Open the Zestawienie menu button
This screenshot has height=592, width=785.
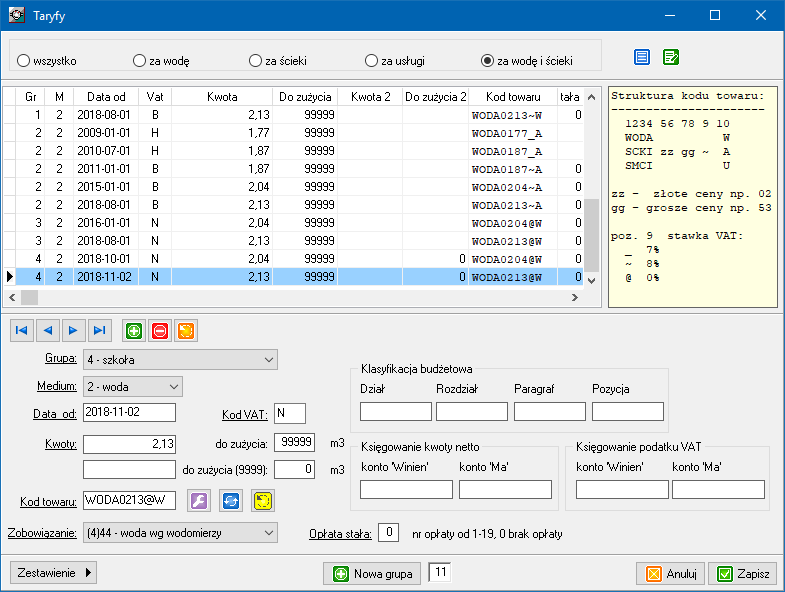[54, 573]
